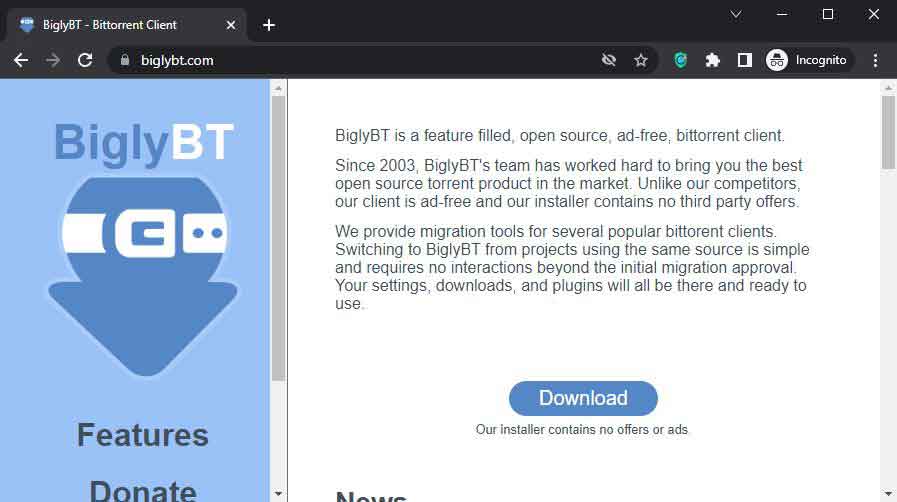Click the blue Download button
The width and height of the screenshot is (897, 502).
pos(583,398)
